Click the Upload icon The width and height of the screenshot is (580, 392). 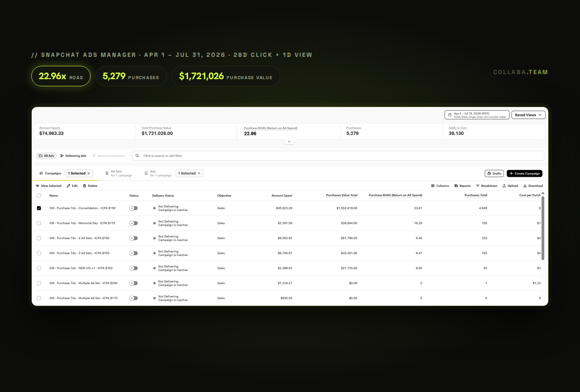504,186
